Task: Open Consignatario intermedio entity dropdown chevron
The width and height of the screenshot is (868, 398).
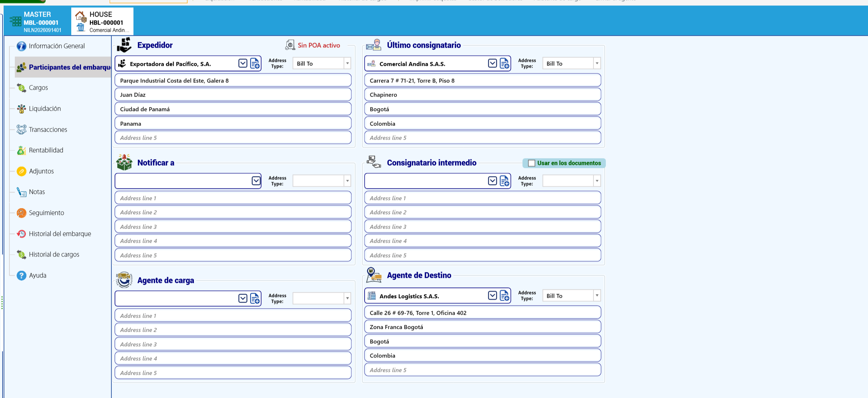Action: 492,181
